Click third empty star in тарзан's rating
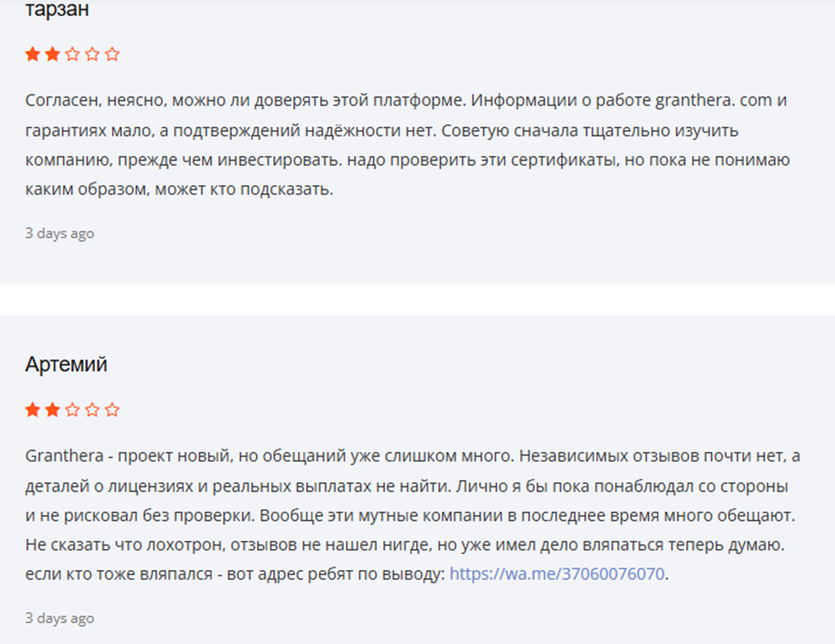The height and width of the screenshot is (644, 835). [x=73, y=54]
